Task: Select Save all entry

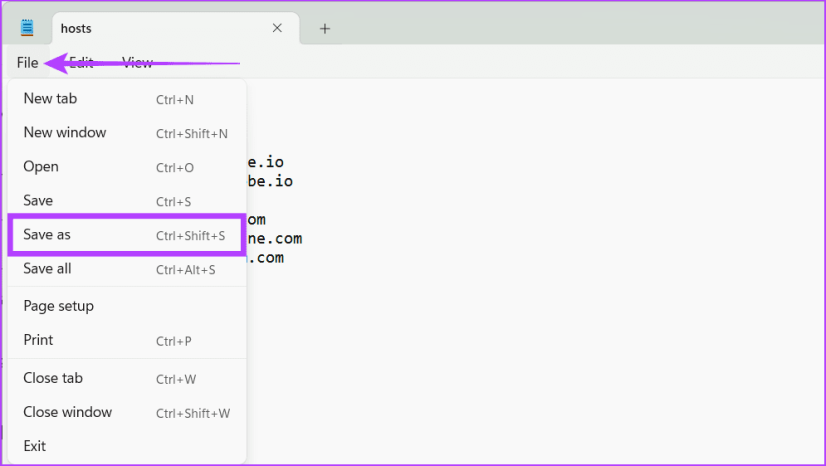Action: click(127, 269)
